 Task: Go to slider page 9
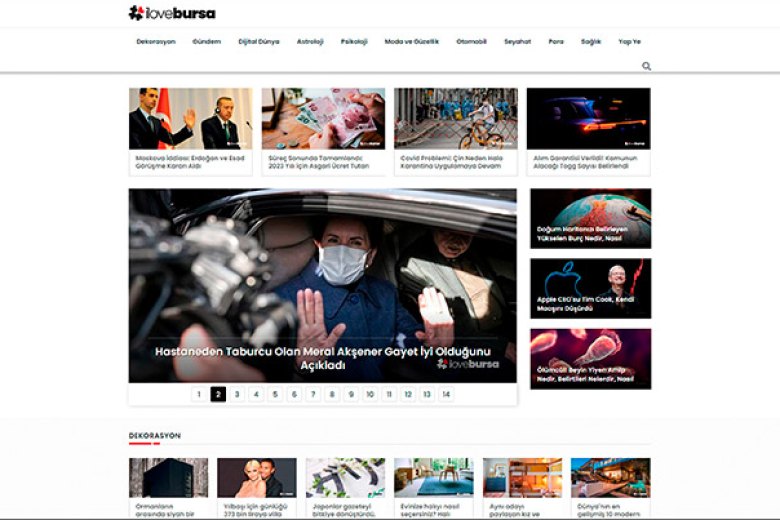click(351, 394)
